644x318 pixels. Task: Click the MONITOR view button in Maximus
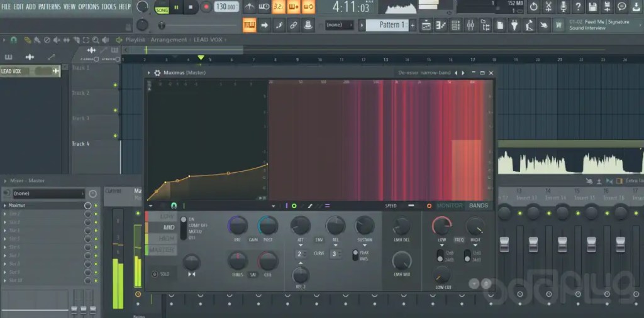coord(449,206)
